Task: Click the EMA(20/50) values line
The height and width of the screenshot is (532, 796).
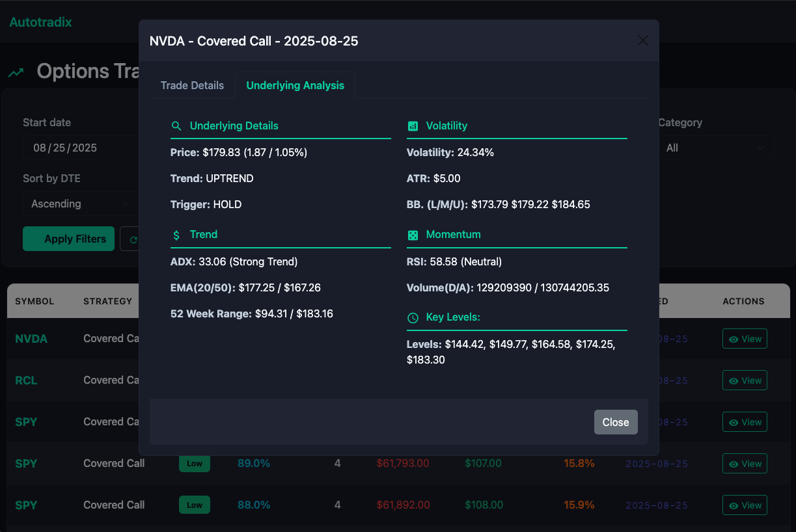Action: [245, 287]
